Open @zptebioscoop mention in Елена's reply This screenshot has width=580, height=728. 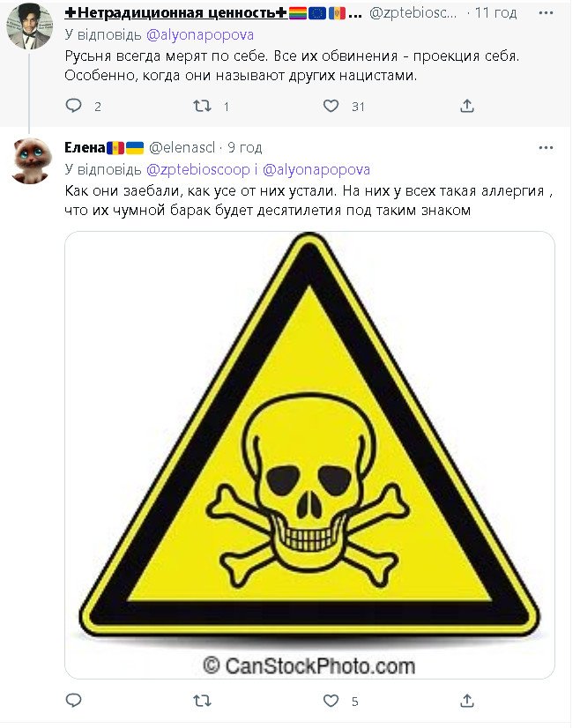198,170
